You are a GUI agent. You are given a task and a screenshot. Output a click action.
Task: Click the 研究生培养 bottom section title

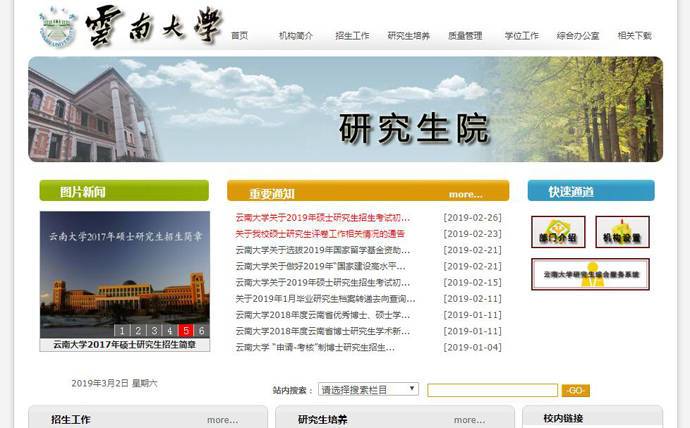(x=323, y=420)
